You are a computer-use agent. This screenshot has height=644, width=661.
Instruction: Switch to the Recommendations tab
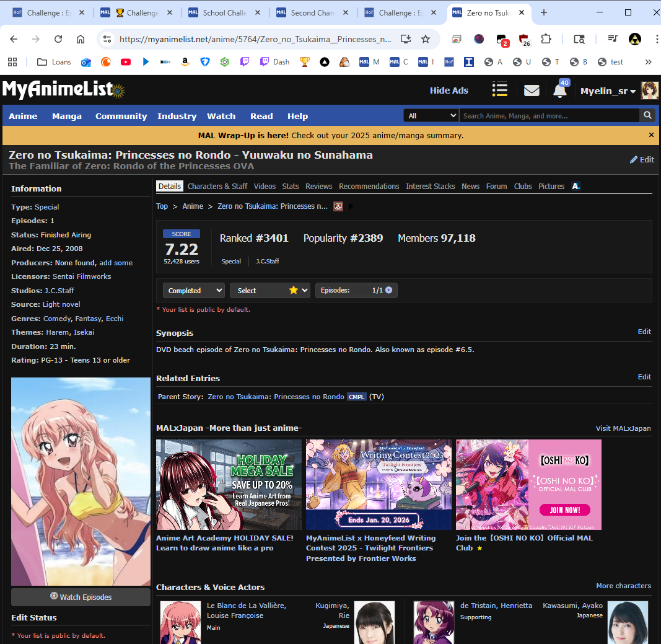click(x=369, y=187)
